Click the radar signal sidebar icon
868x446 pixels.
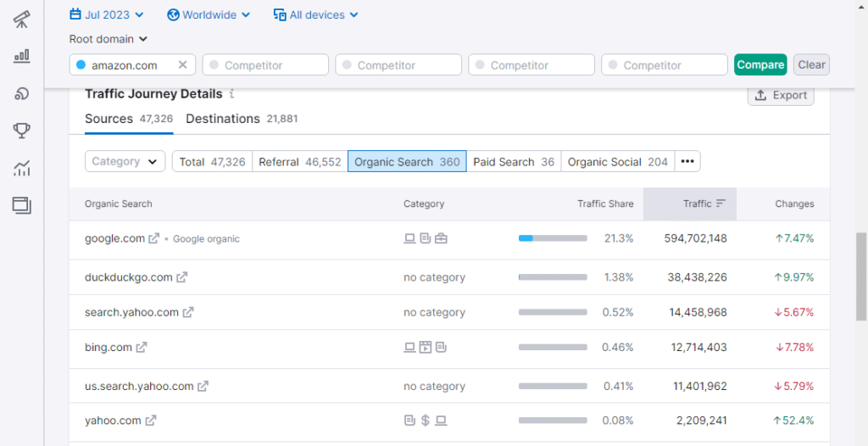(21, 93)
